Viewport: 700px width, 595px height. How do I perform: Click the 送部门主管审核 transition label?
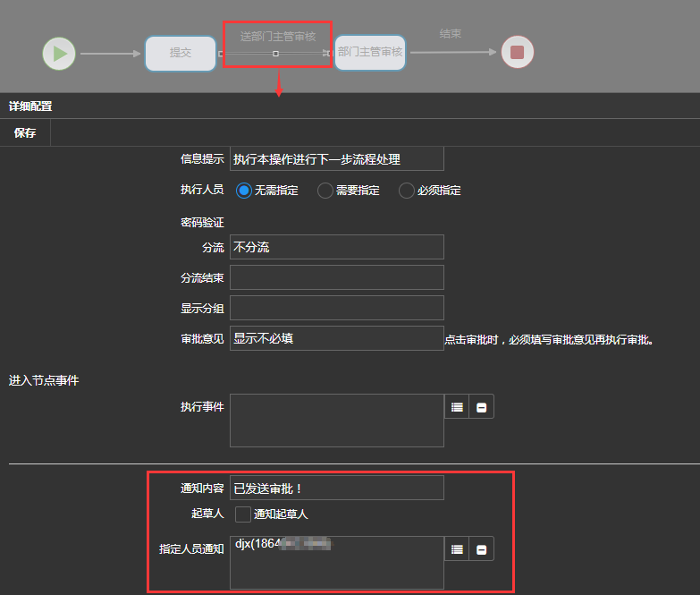click(278, 37)
